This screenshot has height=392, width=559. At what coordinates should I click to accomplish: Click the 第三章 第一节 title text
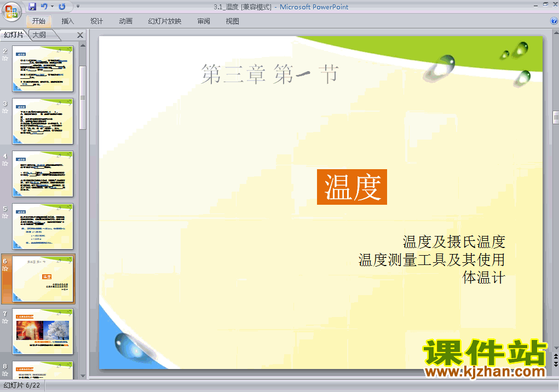pos(269,74)
